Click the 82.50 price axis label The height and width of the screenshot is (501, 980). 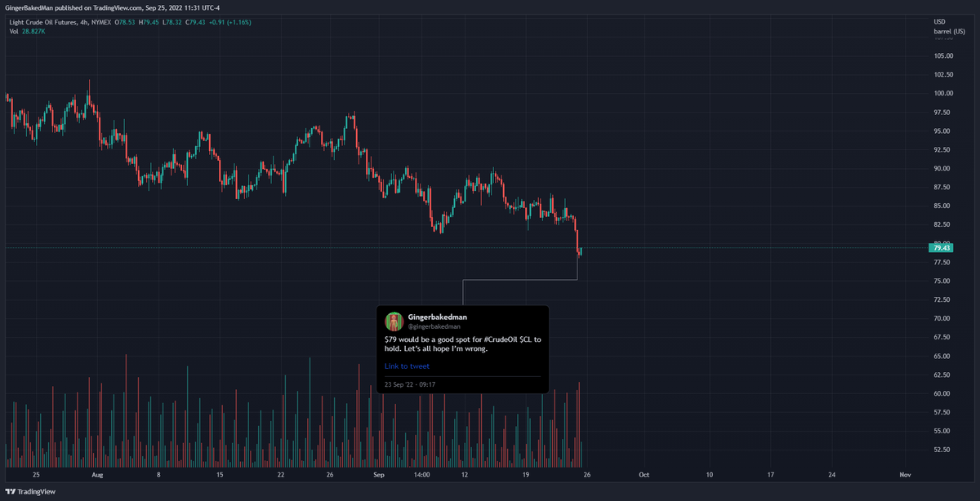click(x=942, y=224)
